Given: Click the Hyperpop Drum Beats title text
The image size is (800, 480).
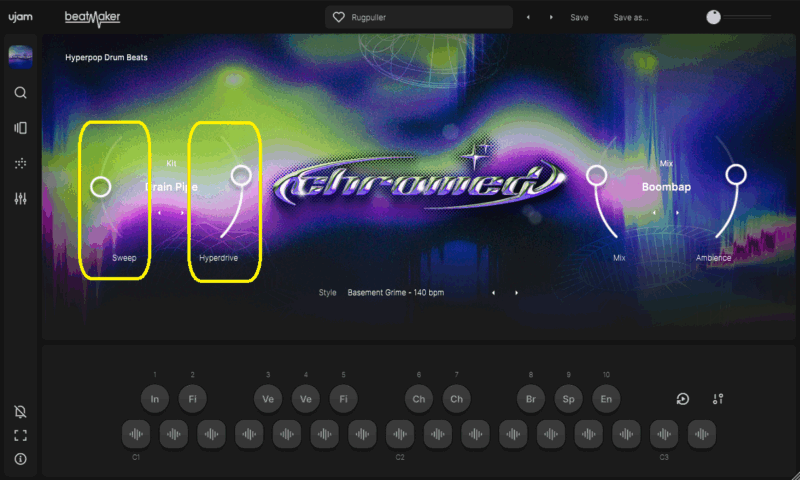Looking at the screenshot, I should [106, 58].
